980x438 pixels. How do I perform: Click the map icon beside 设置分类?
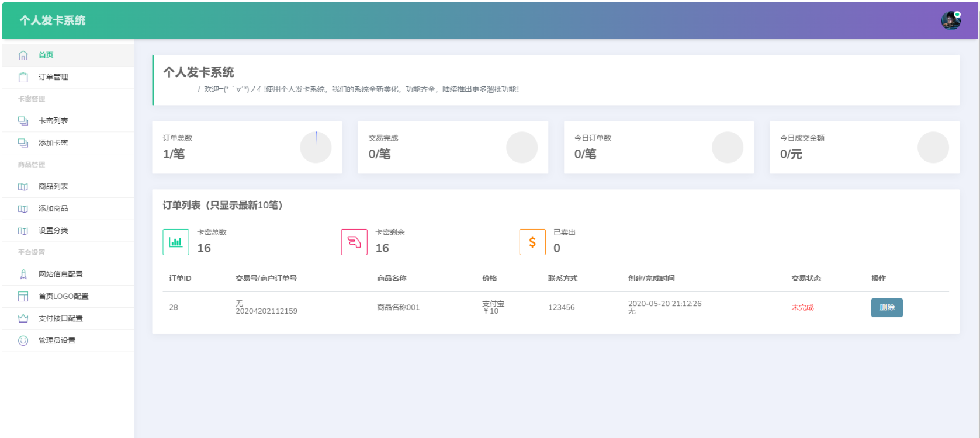pyautogui.click(x=23, y=231)
